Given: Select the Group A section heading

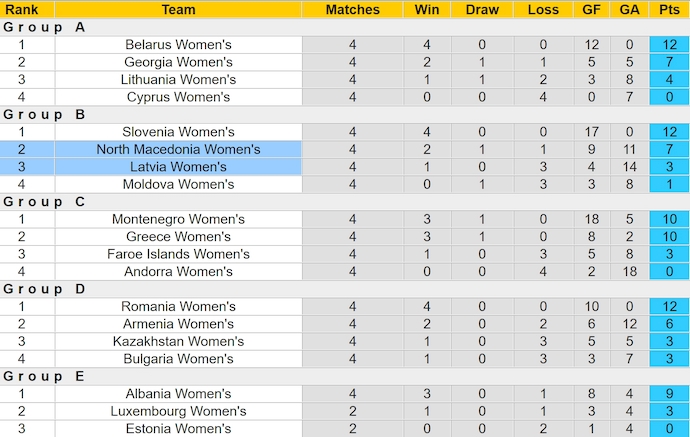Looking at the screenshot, I should (44, 28).
